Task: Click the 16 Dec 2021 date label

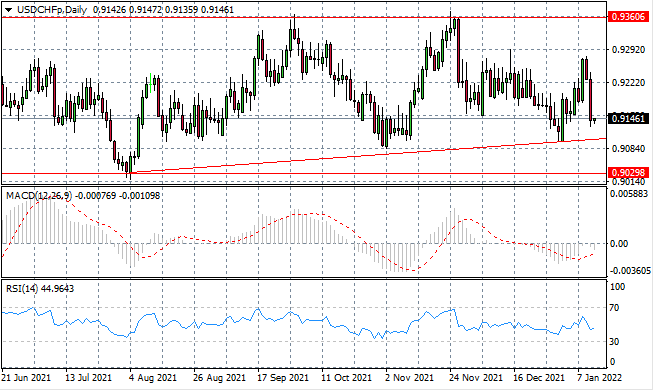Action: (539, 378)
